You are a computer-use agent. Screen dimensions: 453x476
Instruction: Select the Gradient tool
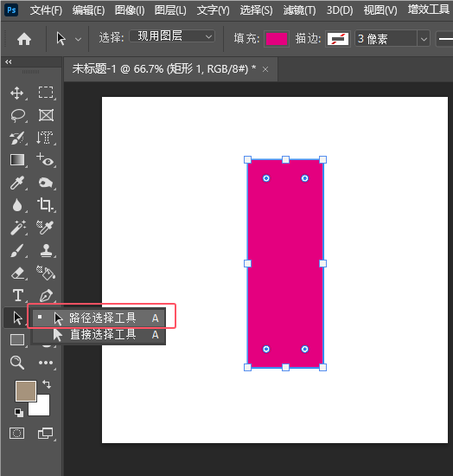click(17, 160)
